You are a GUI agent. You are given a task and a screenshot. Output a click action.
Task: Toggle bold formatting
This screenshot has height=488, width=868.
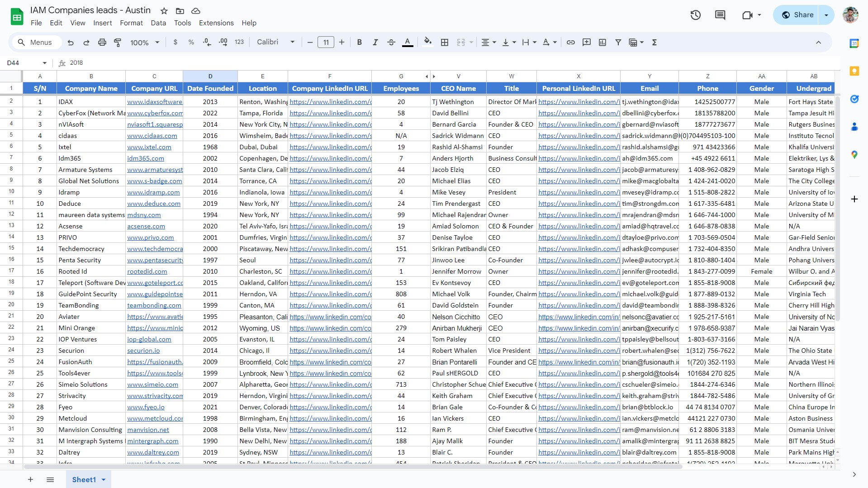[x=360, y=43]
